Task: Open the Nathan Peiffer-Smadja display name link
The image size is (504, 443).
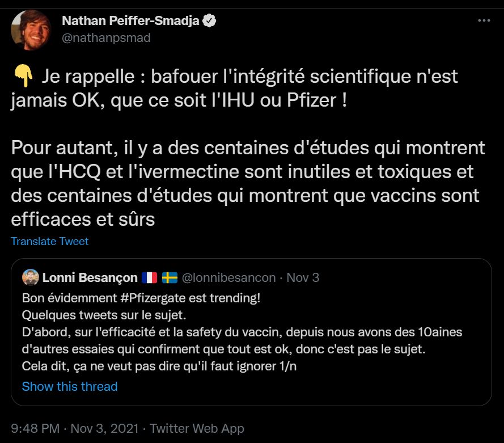Action: tap(132, 22)
